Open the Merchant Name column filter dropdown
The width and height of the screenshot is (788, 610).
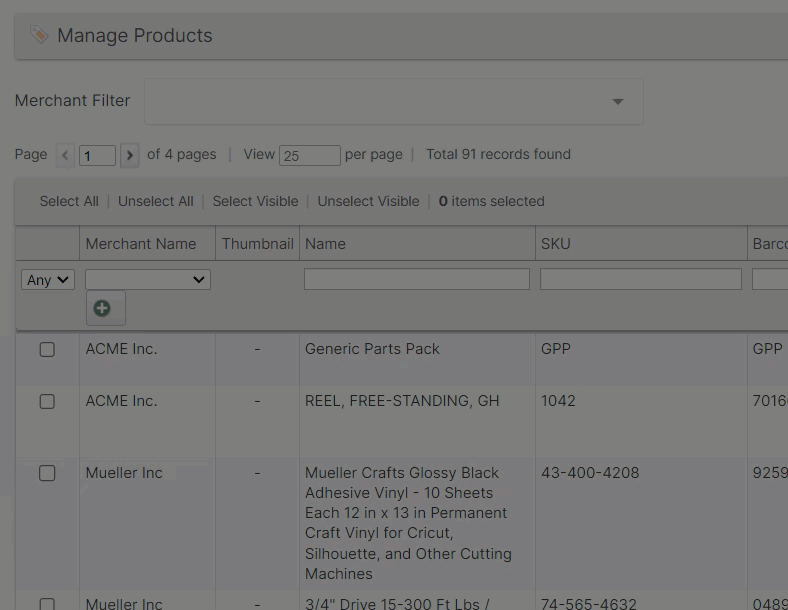point(148,280)
